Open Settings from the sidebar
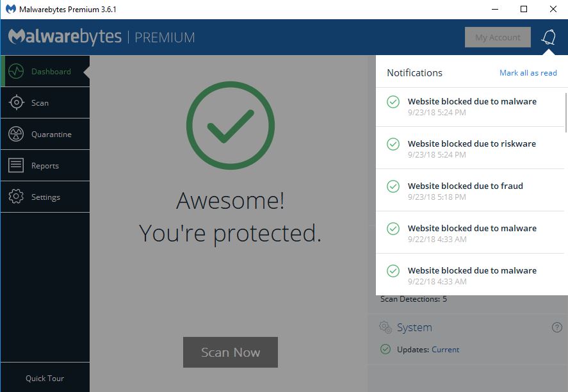The height and width of the screenshot is (392, 568). coord(45,197)
